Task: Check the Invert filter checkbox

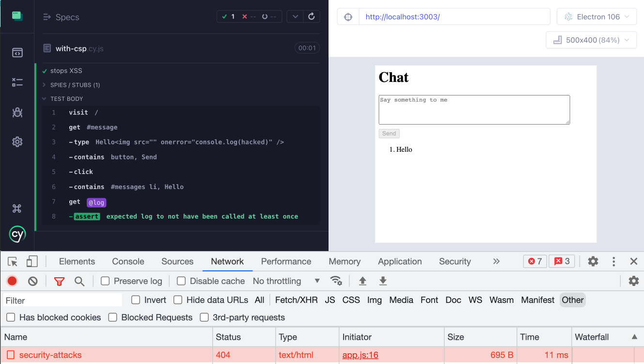Action: (136, 300)
